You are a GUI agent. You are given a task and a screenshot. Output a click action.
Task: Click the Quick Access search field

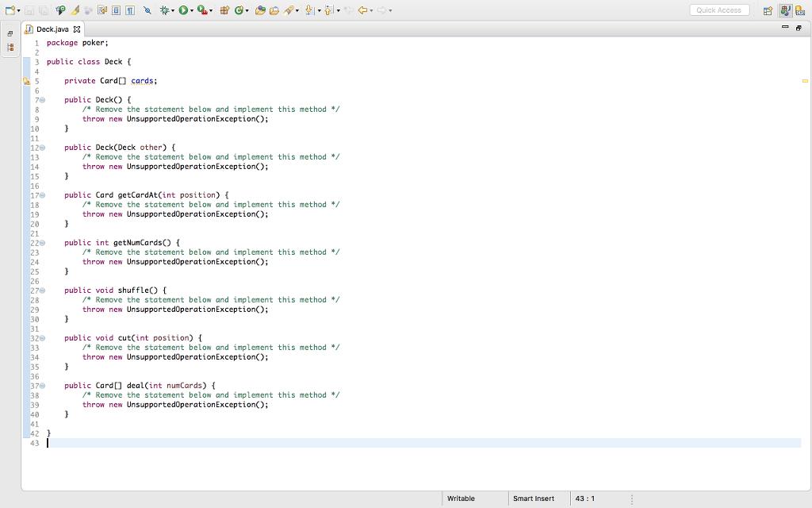(718, 10)
